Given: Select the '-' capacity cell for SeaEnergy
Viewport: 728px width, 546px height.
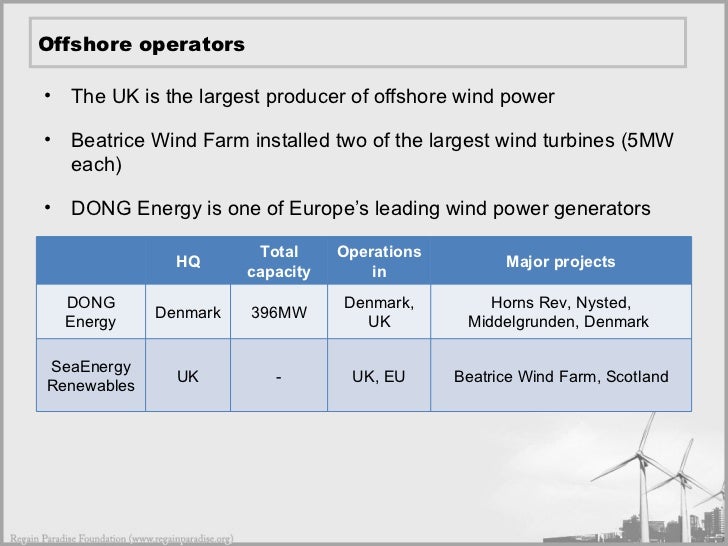Looking at the screenshot, I should 279,375.
